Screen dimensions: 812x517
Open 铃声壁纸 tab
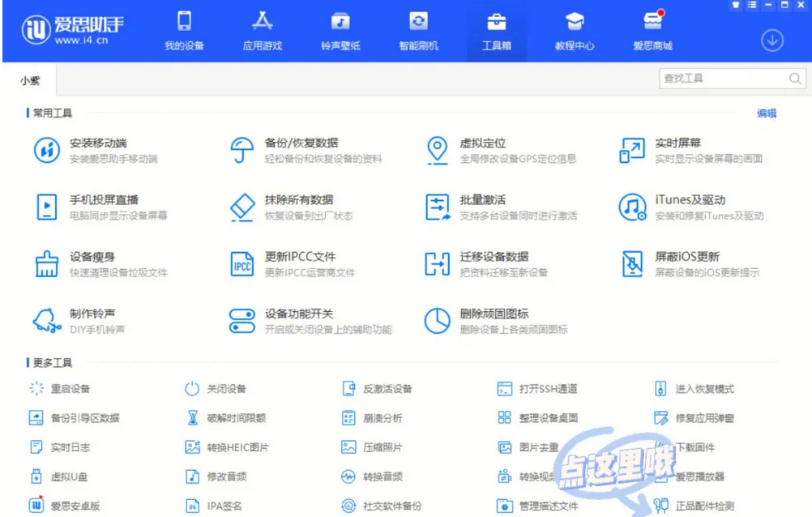pos(340,31)
